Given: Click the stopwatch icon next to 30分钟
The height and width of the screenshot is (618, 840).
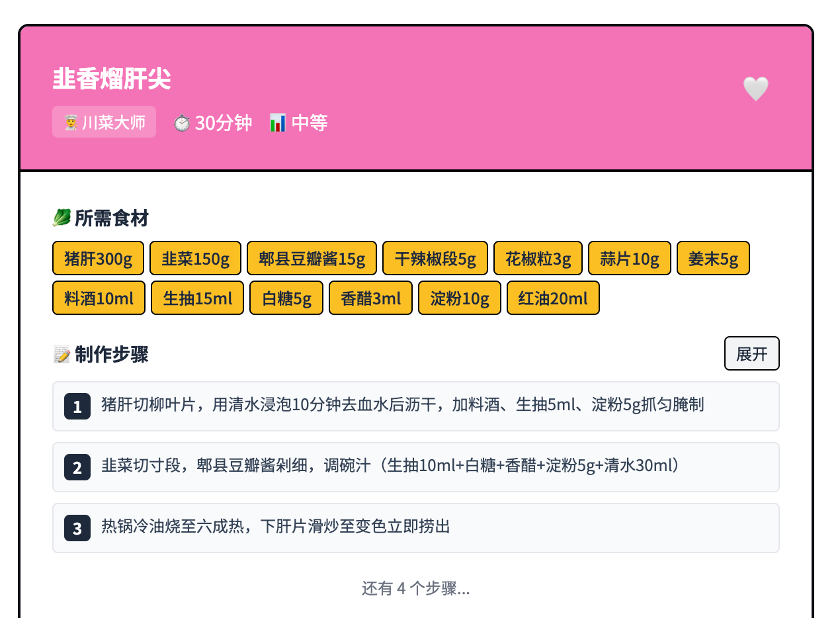Looking at the screenshot, I should coord(182,123).
